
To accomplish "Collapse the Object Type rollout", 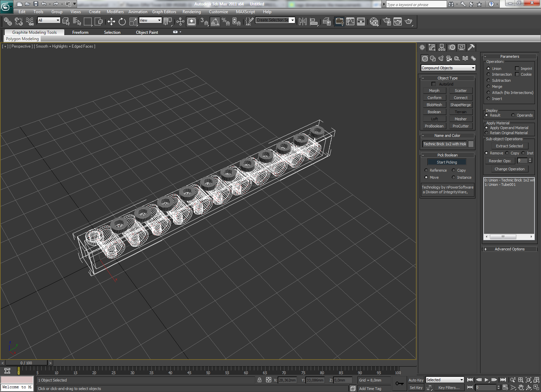I will 447,78.
